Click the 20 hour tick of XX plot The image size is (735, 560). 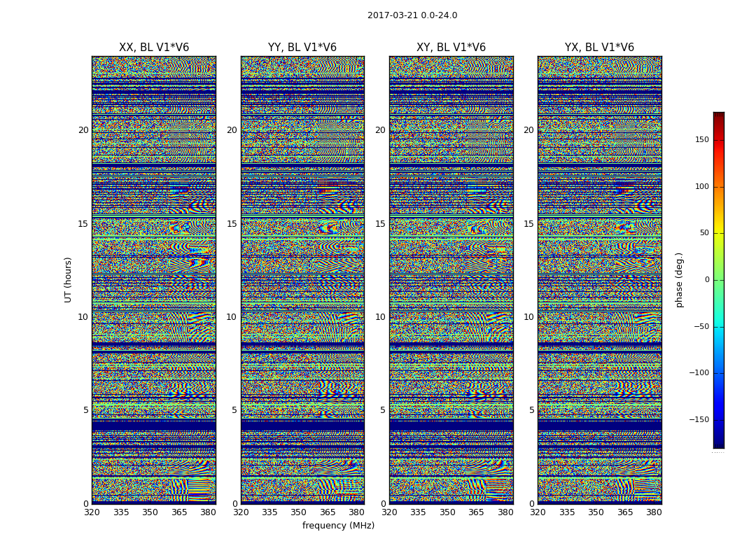(x=83, y=130)
